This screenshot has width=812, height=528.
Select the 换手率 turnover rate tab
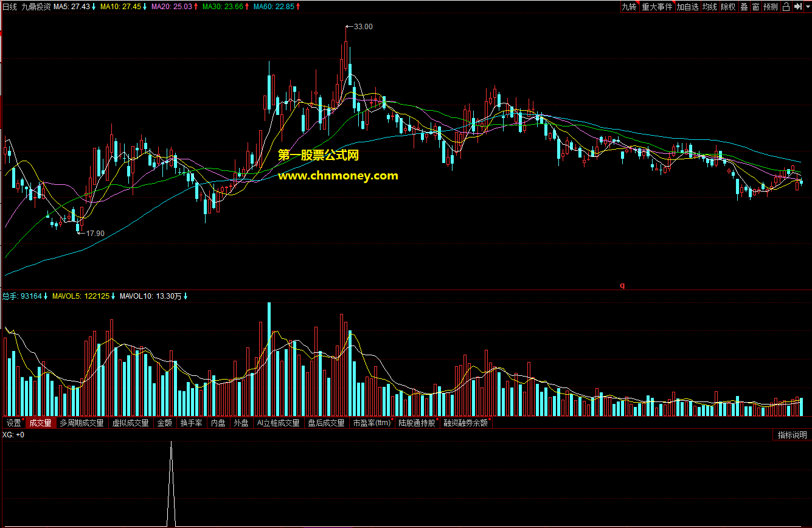pyautogui.click(x=192, y=423)
